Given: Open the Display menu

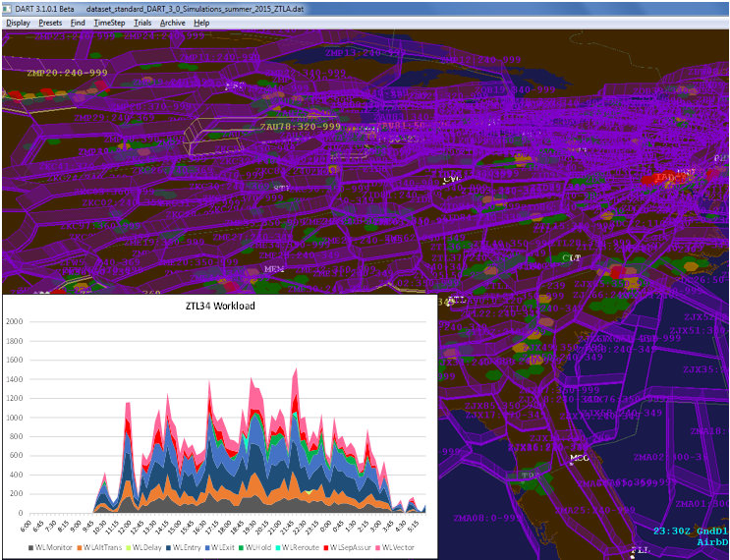Looking at the screenshot, I should [x=18, y=23].
